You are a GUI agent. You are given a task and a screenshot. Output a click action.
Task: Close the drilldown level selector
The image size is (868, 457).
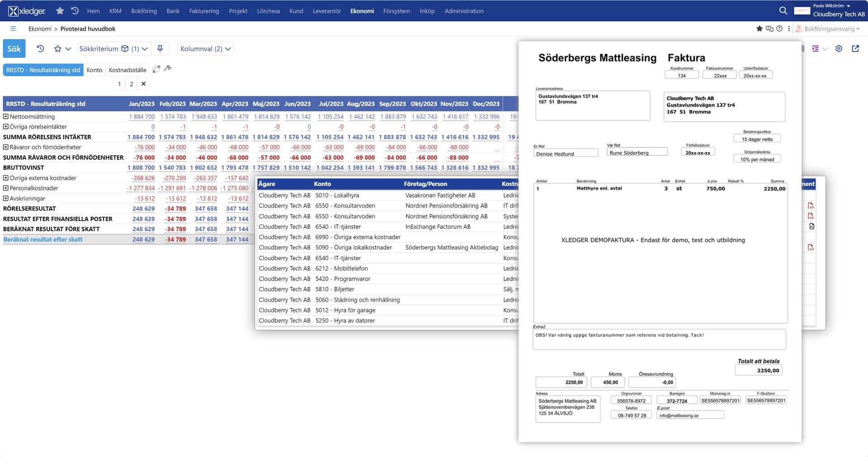pos(143,84)
